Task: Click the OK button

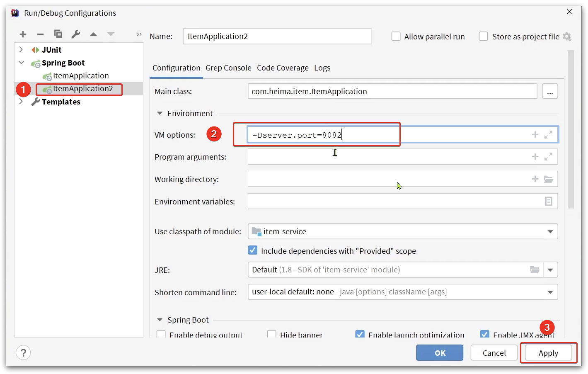Action: click(x=440, y=353)
